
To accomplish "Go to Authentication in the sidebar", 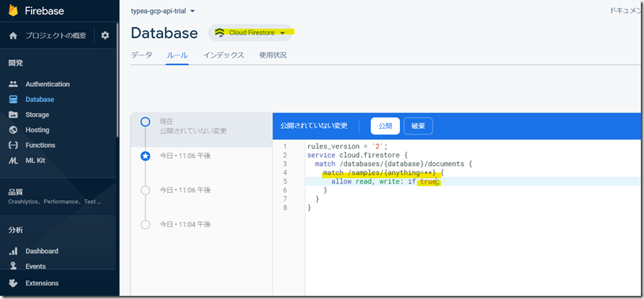I will tap(48, 84).
